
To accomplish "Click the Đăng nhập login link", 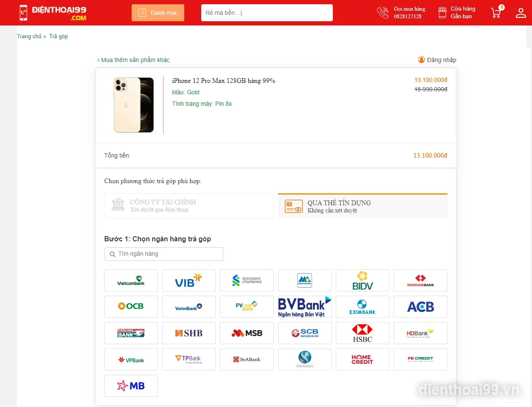I will coord(437,60).
